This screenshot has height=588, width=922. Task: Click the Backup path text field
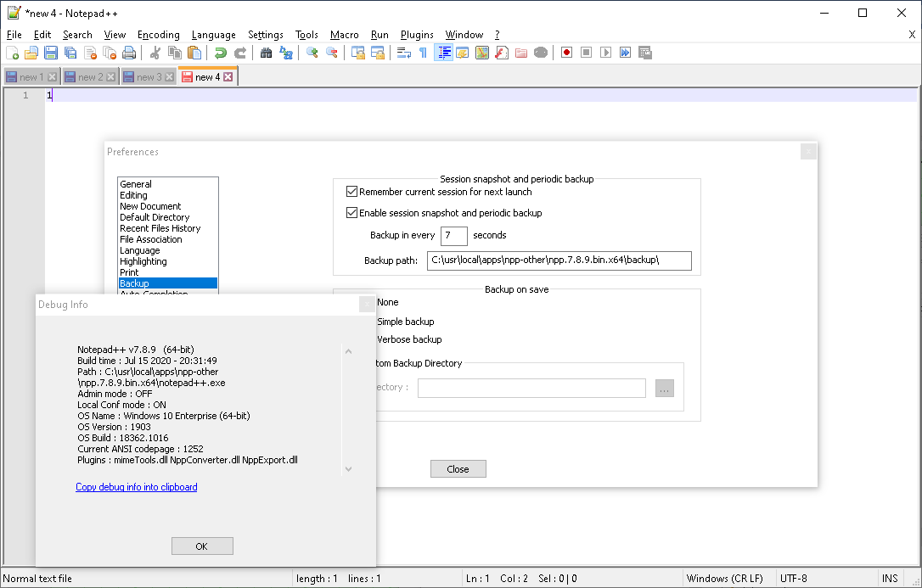click(559, 260)
